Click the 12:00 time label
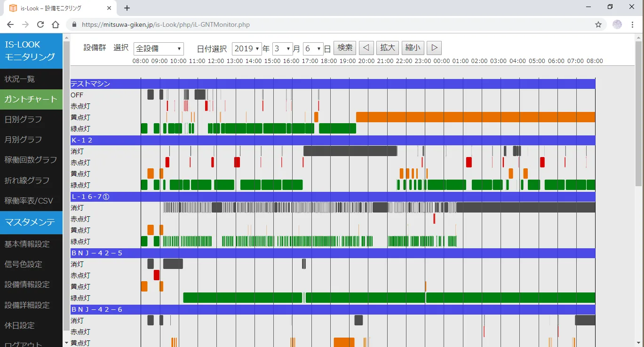Viewport: 644px width, 347px height. tap(216, 61)
